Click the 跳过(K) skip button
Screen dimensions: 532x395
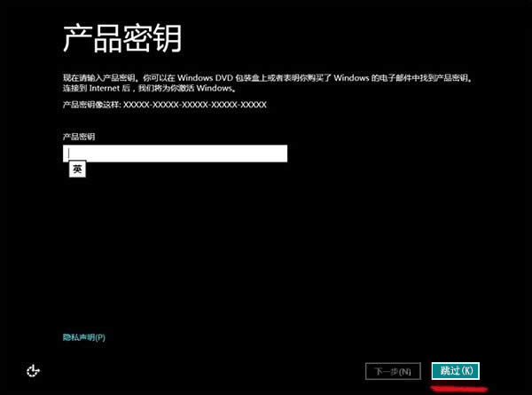[456, 370]
